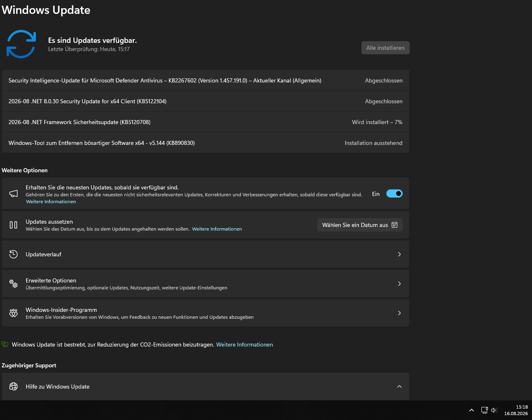
Task: Select the .NET Framework Sicherheitsupdate KB5120708 row
Action: [x=206, y=122]
